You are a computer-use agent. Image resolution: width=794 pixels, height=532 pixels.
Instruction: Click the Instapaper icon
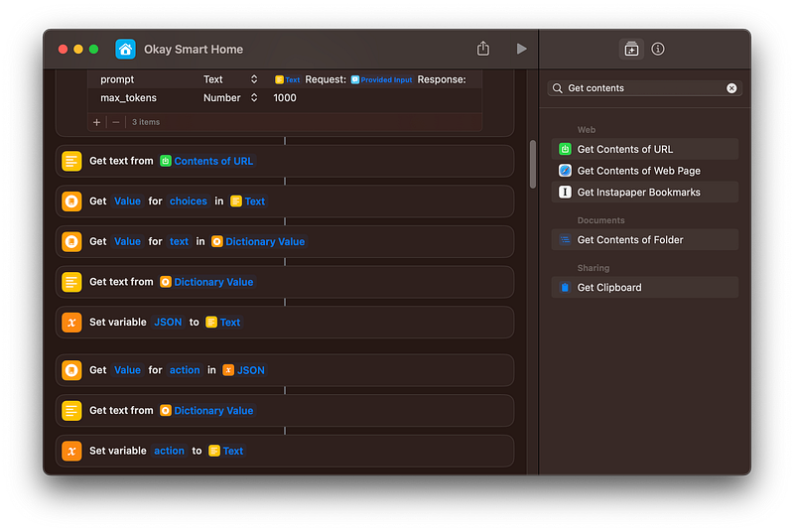[x=565, y=193]
